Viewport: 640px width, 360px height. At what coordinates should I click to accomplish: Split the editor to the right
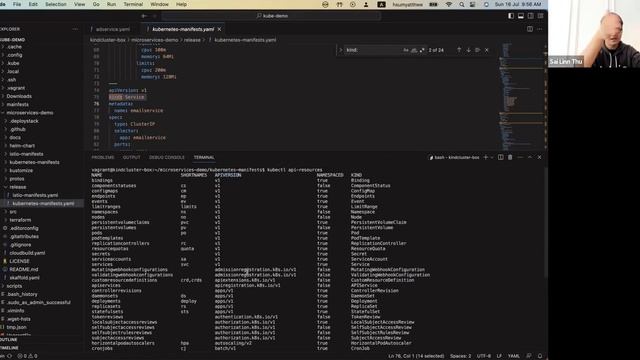(530, 29)
